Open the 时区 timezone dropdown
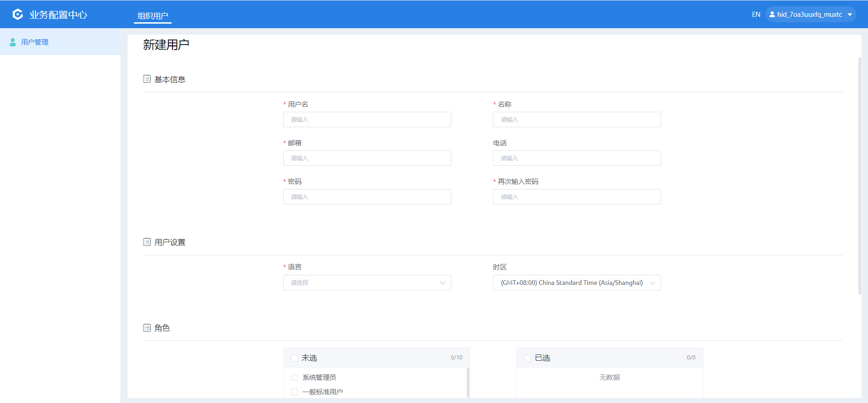The image size is (868, 403). [577, 283]
